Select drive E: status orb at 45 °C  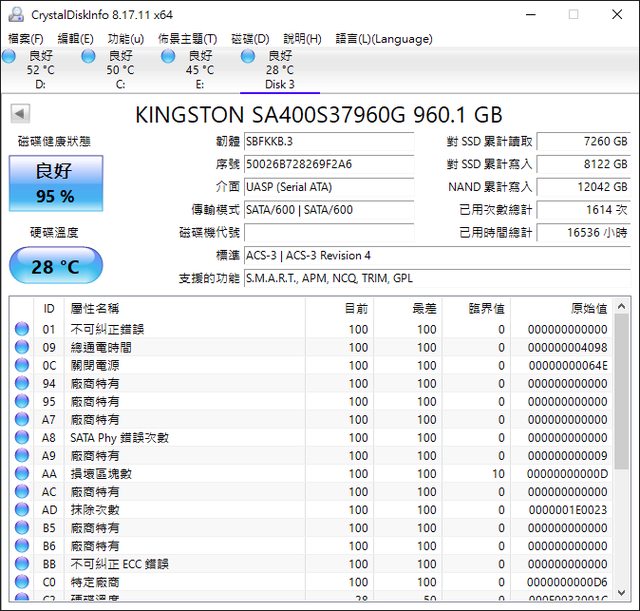pos(168,56)
